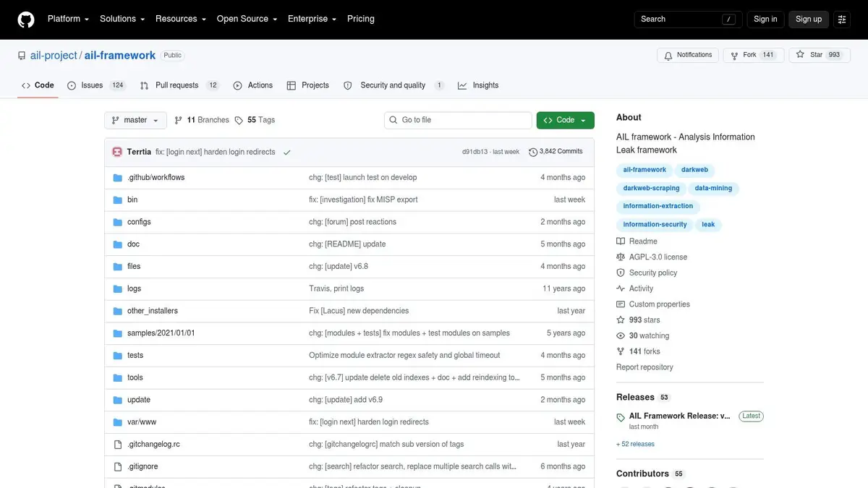
Task: Open the ail-project owner link
Action: [x=54, y=56]
